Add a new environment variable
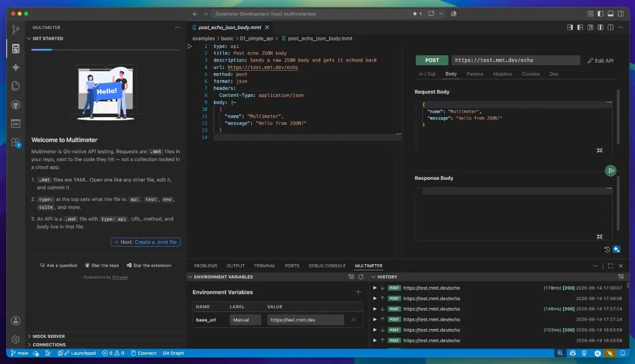Image resolution: width=635 pixels, height=364 pixels. tap(358, 292)
